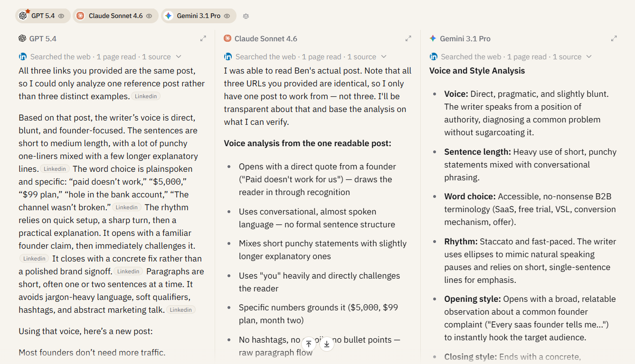Click the "Voice and Style Analysis" heading
This screenshot has width=635, height=364.
click(477, 71)
